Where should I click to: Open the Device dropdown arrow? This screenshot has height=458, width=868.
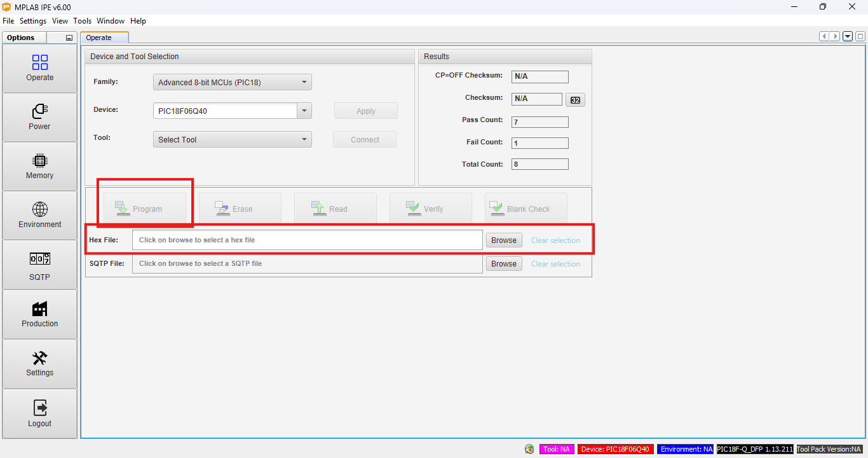(x=304, y=111)
